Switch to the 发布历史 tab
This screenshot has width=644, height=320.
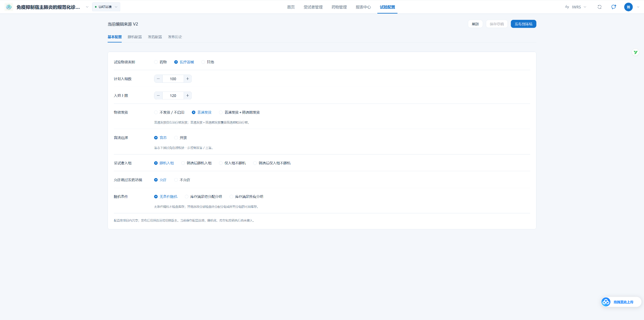(175, 37)
